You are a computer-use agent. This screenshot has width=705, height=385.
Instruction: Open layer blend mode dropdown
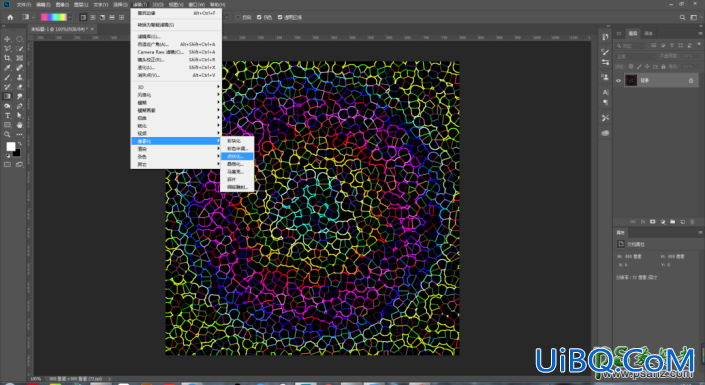pos(636,56)
